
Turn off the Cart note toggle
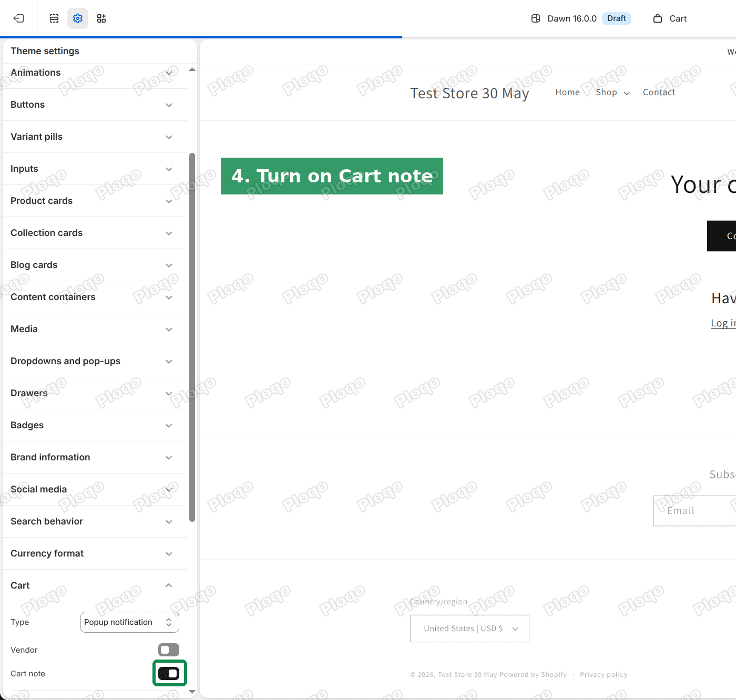[x=169, y=673]
